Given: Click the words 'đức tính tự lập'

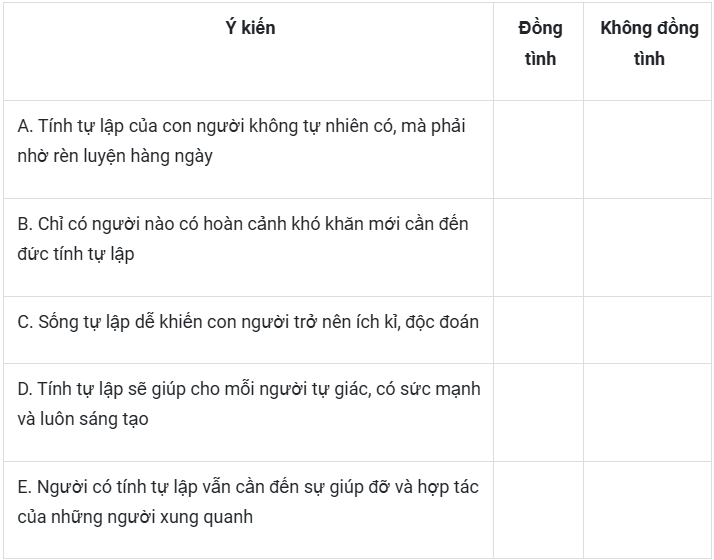Looking at the screenshot, I should coord(76,254).
